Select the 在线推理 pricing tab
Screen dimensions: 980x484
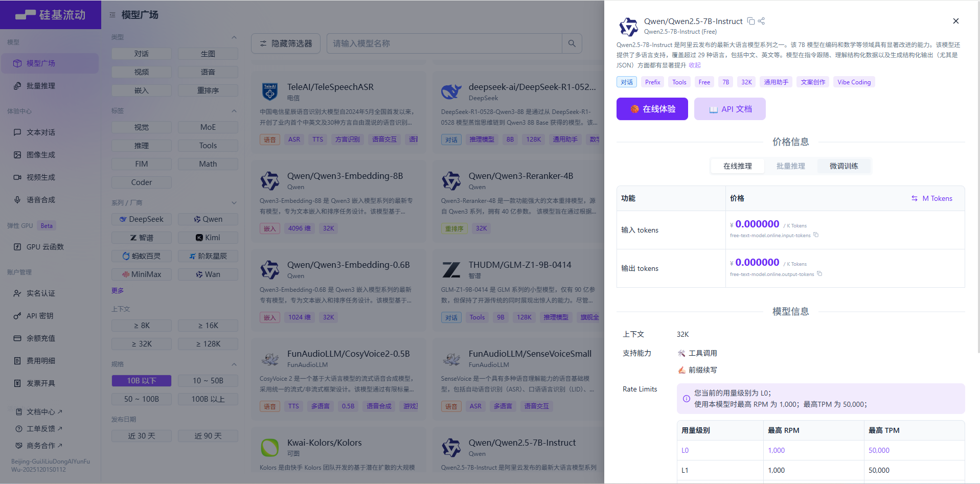click(x=738, y=166)
